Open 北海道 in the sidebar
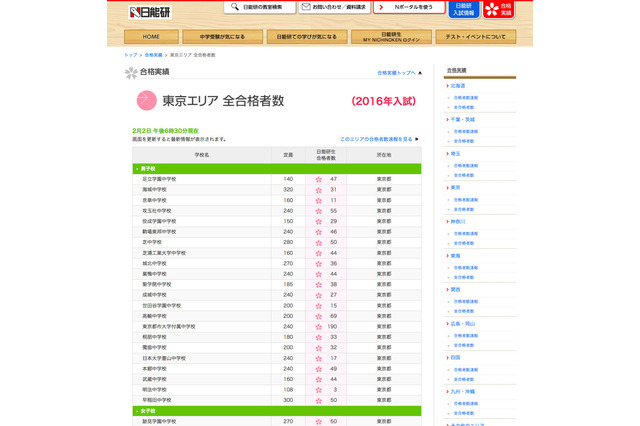Image resolution: width=640 pixels, height=426 pixels. tap(458, 86)
